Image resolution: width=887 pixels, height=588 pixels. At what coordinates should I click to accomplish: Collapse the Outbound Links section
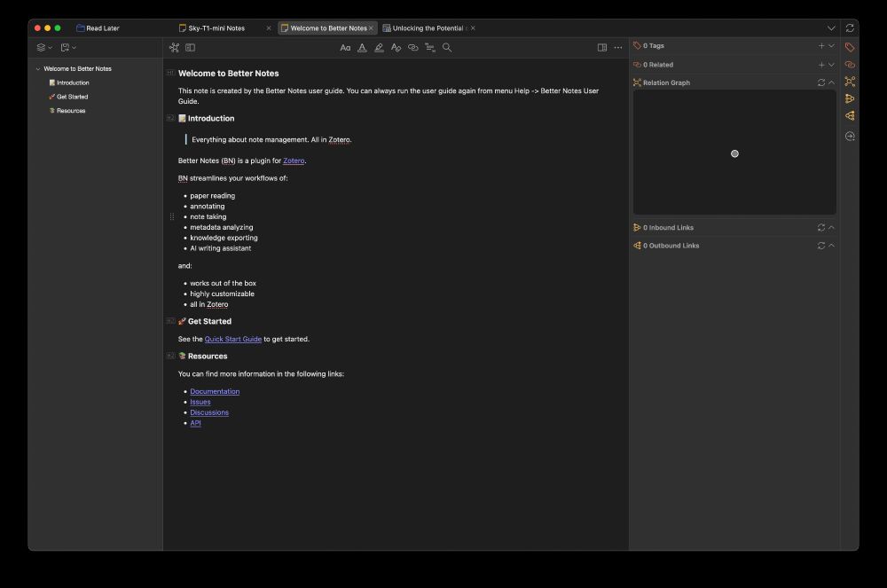pos(832,246)
